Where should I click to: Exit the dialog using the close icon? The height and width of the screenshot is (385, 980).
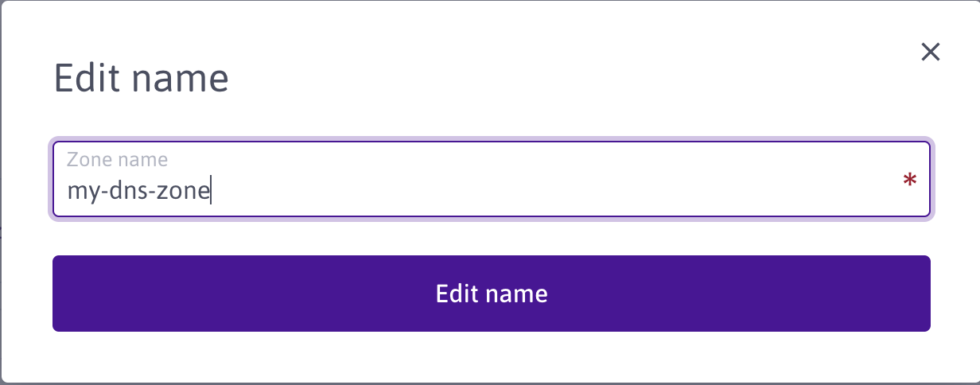tap(930, 52)
